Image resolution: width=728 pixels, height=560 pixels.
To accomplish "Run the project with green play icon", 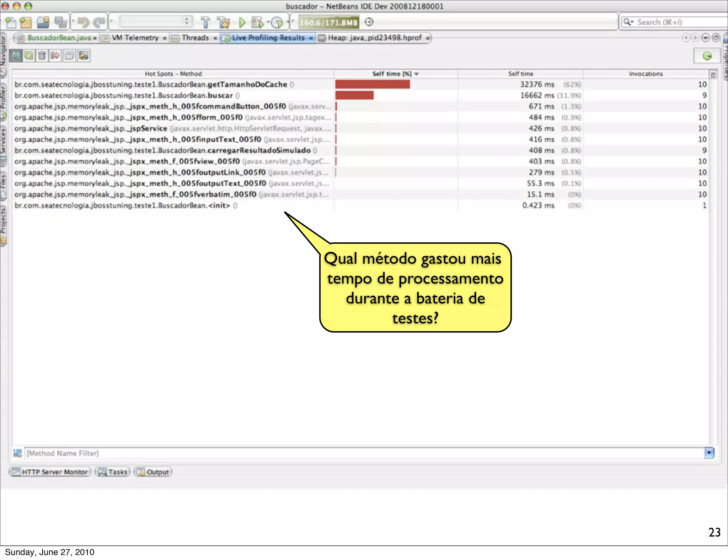I will point(242,22).
